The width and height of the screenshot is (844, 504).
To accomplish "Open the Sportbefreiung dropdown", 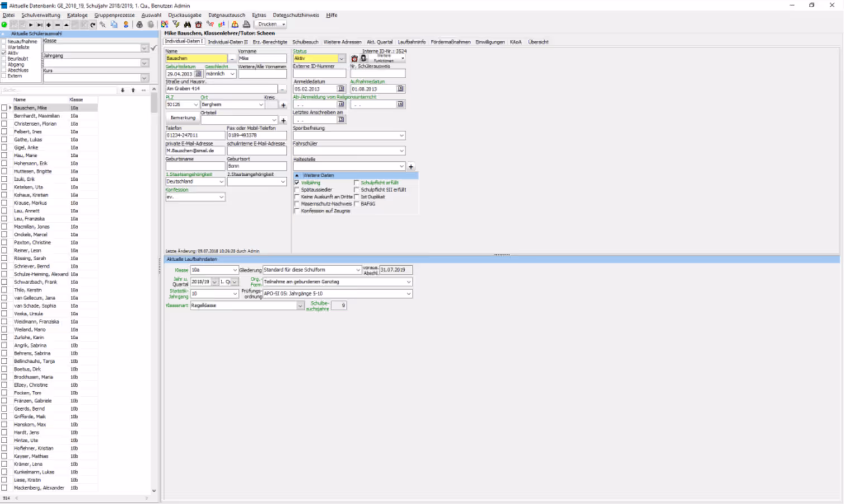I will click(x=401, y=136).
